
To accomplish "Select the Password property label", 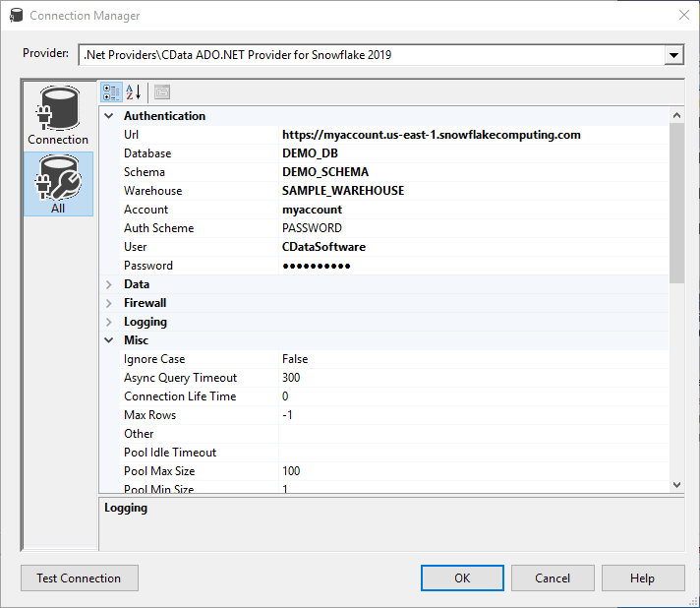I will [148, 266].
